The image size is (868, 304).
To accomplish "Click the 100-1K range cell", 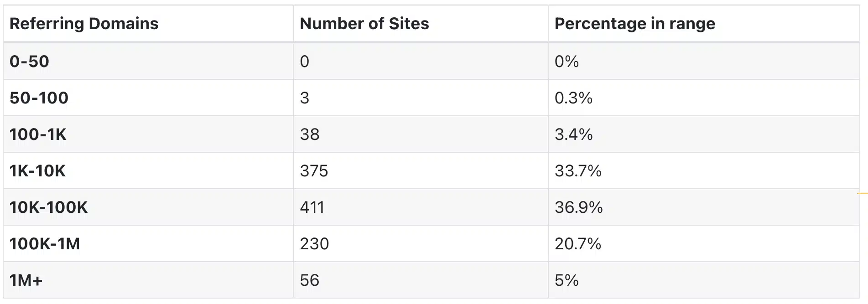I will (38, 134).
